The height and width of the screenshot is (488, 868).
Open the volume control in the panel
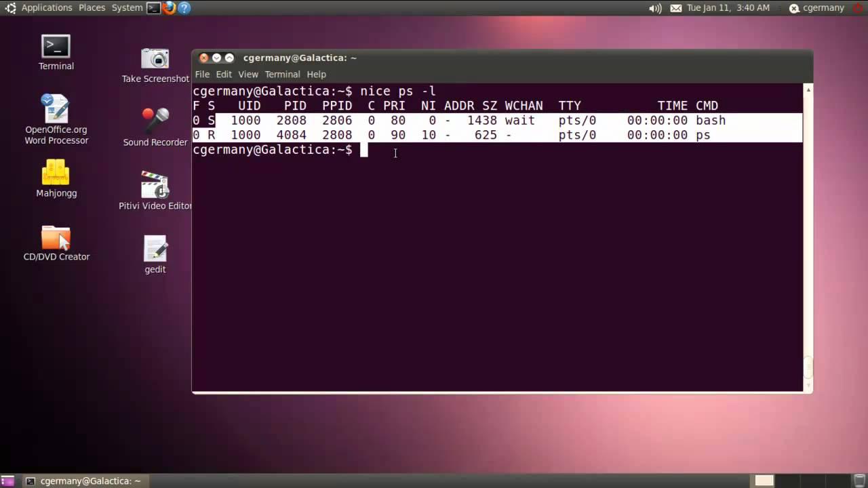click(653, 7)
